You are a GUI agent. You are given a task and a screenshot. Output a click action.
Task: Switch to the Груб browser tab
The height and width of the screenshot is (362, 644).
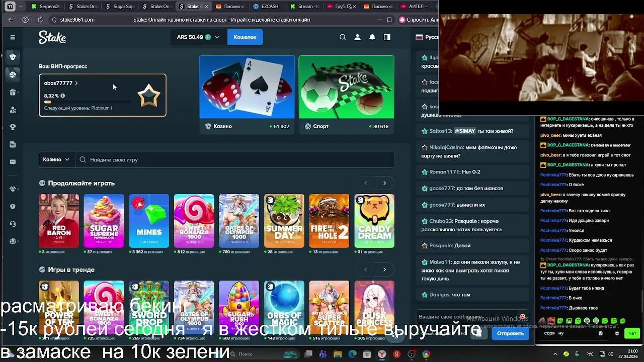coord(342,7)
